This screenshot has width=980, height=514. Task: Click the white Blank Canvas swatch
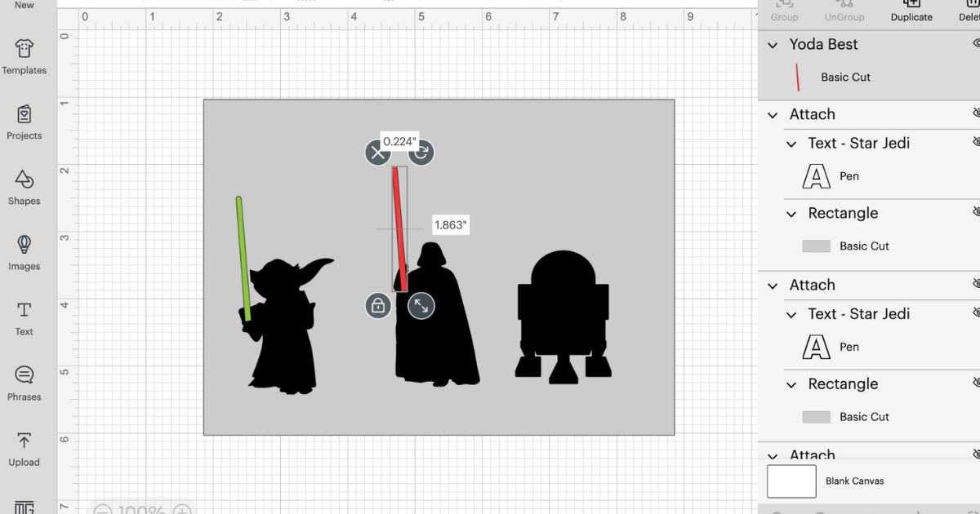(791, 481)
